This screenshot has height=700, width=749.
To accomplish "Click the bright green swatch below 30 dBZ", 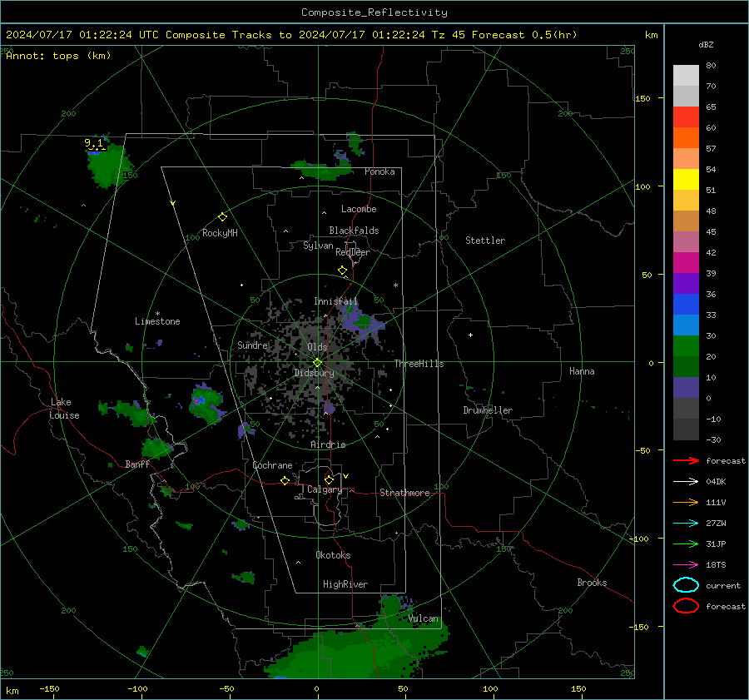I will point(686,346).
